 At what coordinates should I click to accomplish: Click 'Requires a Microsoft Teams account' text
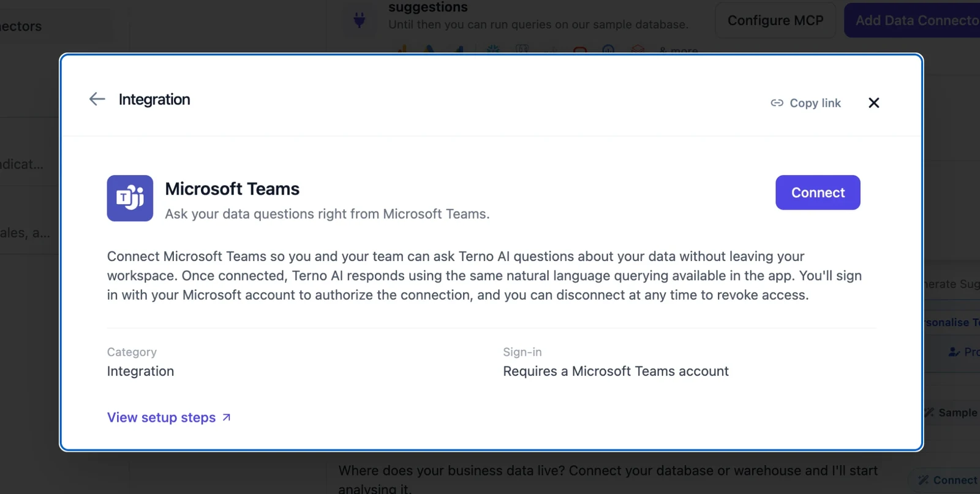pos(616,371)
